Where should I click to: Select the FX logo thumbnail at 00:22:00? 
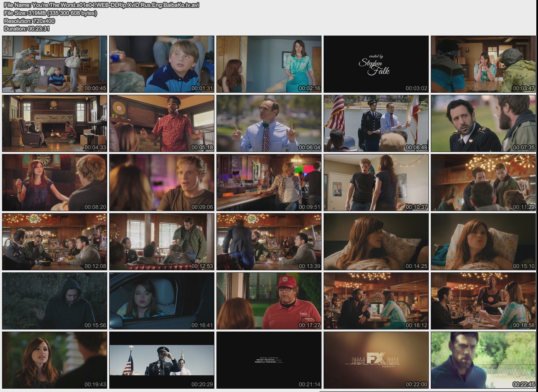(376, 360)
